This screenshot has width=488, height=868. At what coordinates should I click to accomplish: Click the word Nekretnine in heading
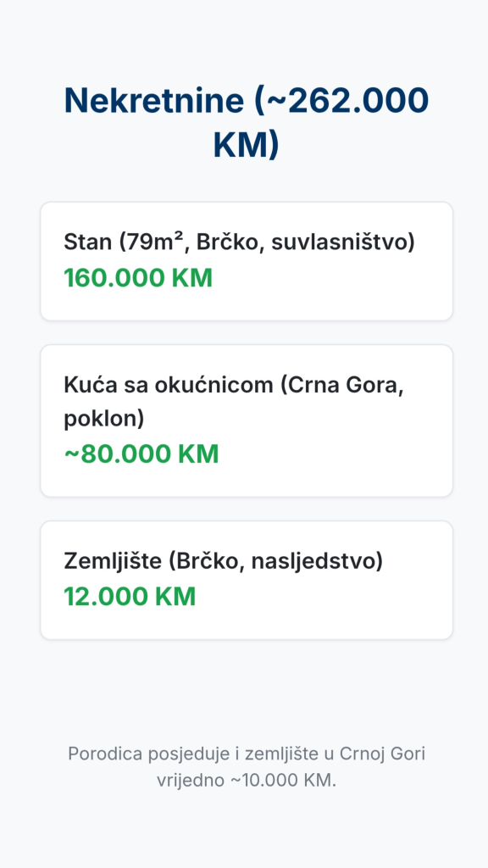tap(154, 101)
